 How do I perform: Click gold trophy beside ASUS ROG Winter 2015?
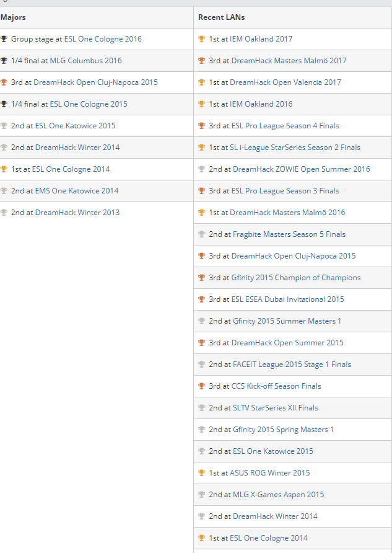201,472
